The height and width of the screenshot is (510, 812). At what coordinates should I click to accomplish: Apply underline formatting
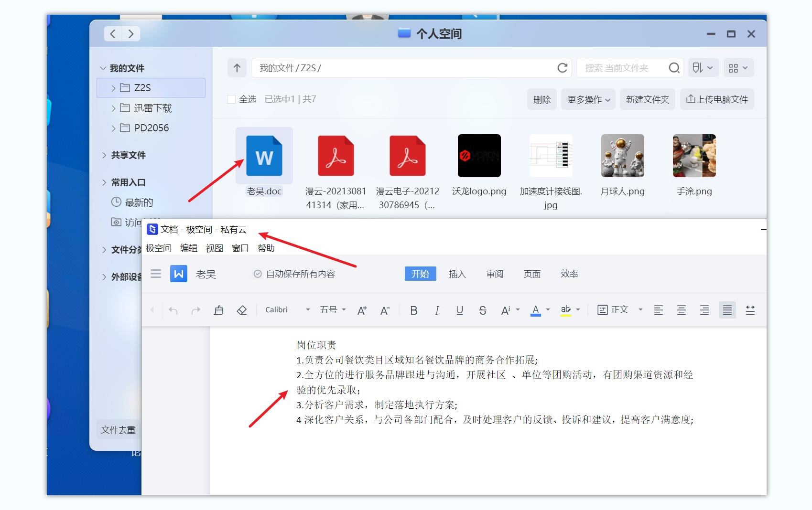click(460, 310)
